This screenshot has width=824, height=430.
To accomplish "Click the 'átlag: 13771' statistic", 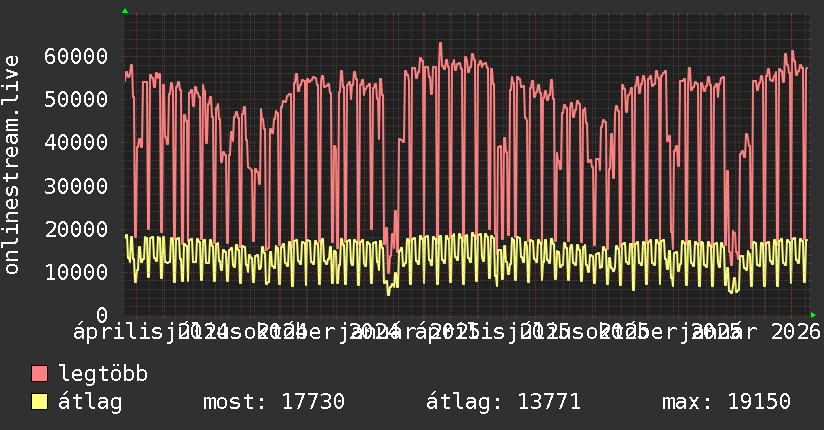I will 503,402.
